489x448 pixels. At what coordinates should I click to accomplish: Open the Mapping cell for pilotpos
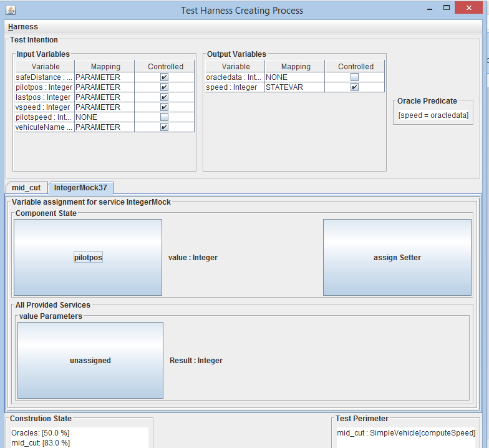pos(104,87)
